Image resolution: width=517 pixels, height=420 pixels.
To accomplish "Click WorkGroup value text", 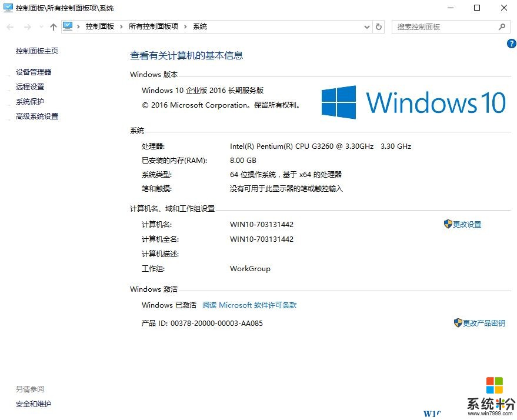I will (x=250, y=269).
